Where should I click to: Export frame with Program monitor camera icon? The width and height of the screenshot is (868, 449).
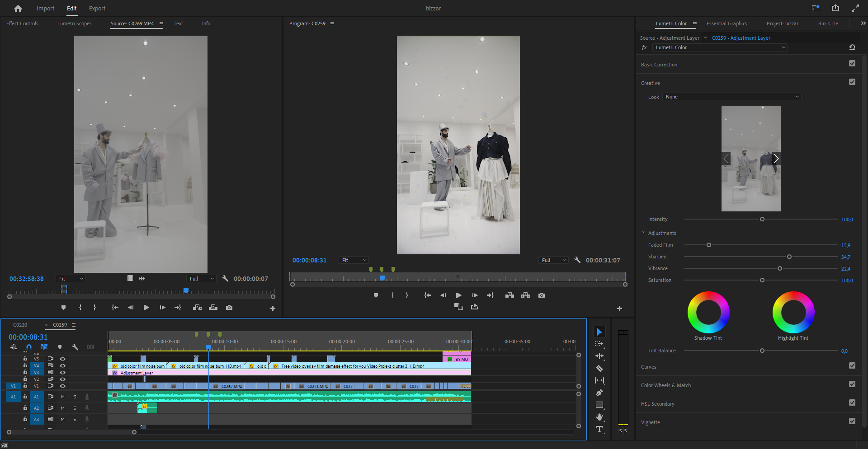[x=542, y=295]
